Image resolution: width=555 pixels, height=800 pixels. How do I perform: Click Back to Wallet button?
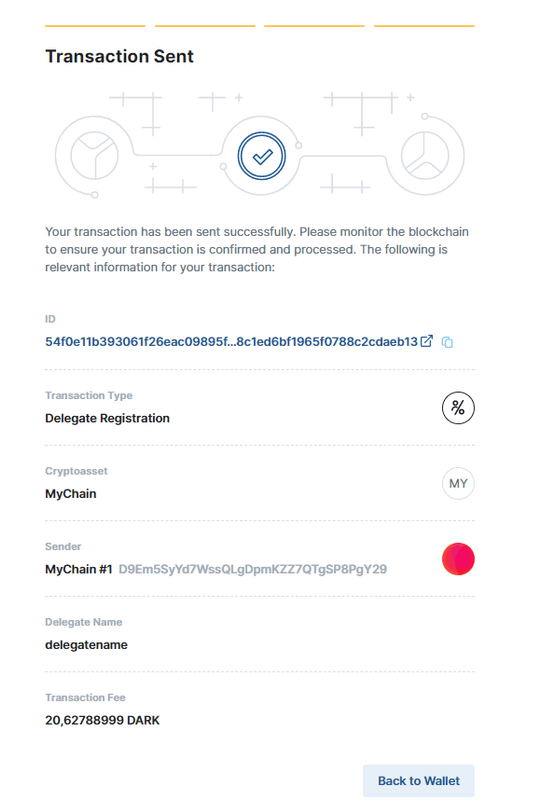419,781
